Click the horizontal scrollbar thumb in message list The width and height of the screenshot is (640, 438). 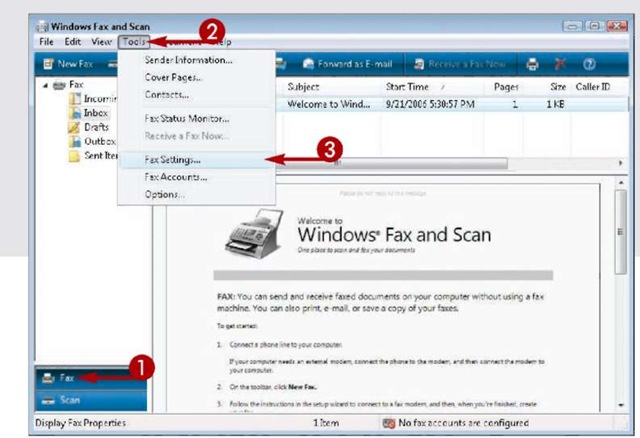(x=392, y=163)
